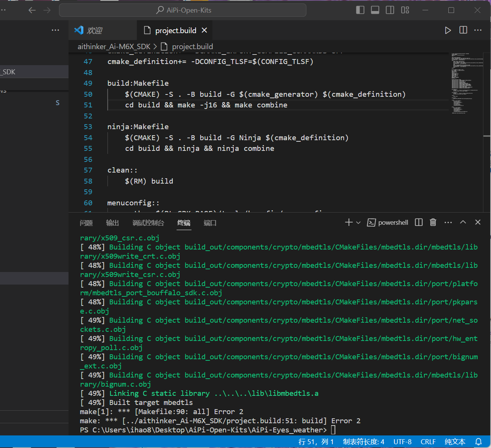Run the current file with play icon
Image resolution: width=491 pixels, height=448 pixels.
[448, 30]
